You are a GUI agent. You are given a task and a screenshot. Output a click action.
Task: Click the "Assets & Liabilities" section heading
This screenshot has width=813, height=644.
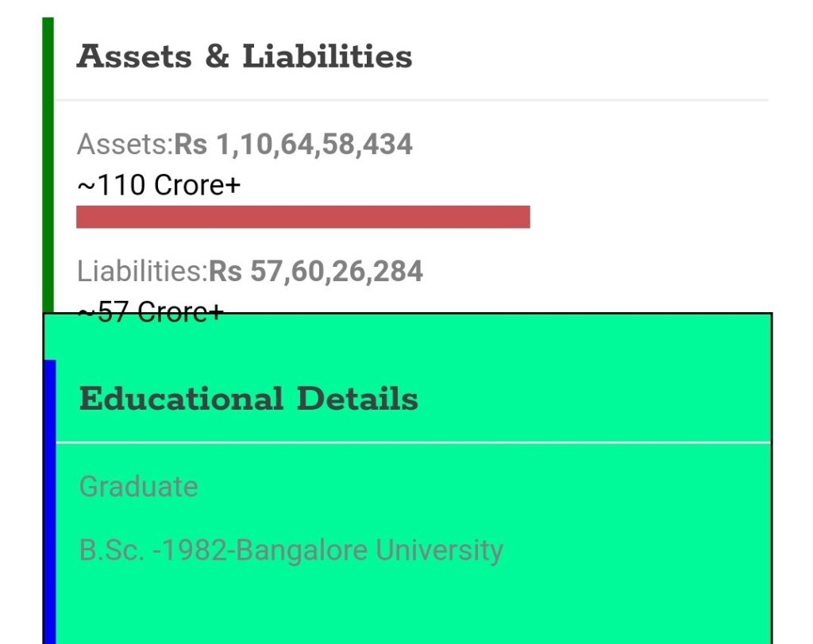[244, 57]
